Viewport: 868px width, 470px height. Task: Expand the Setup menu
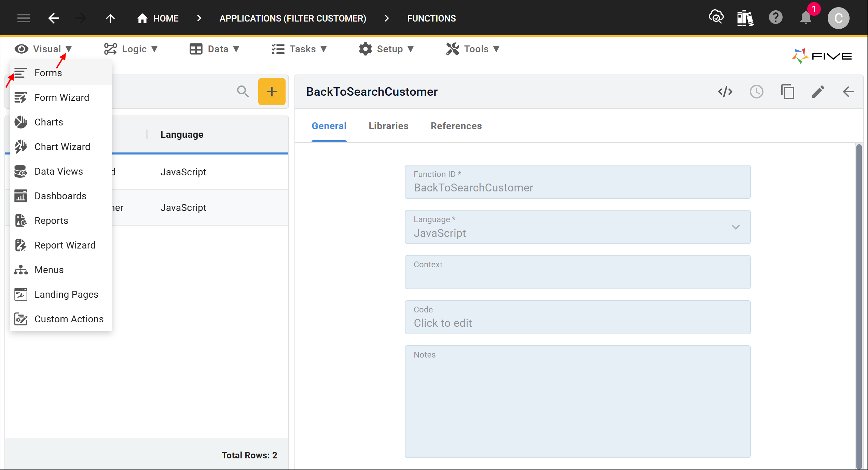point(386,49)
